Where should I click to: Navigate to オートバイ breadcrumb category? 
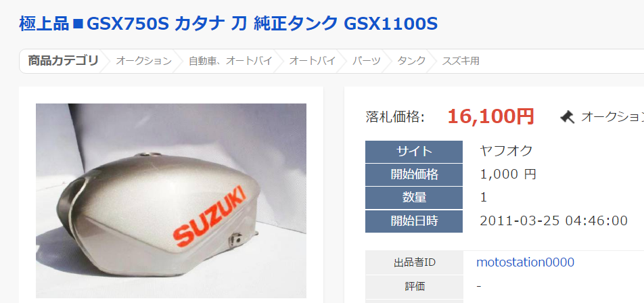point(312,61)
